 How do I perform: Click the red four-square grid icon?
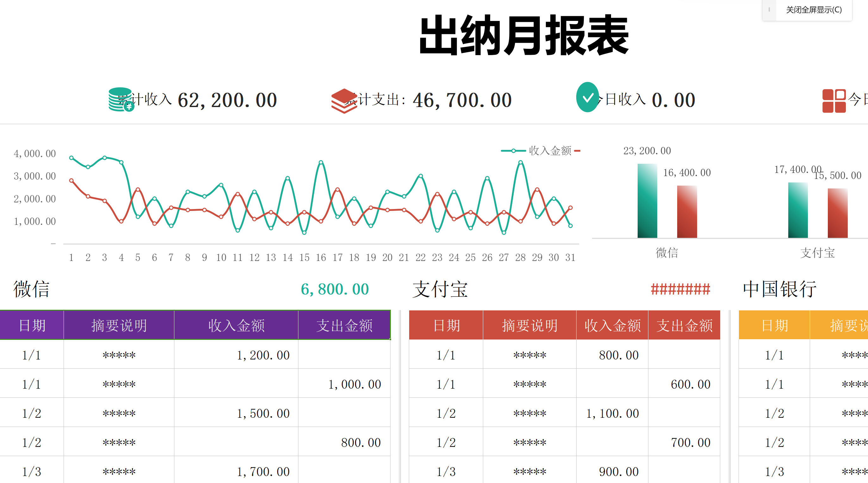click(x=834, y=100)
